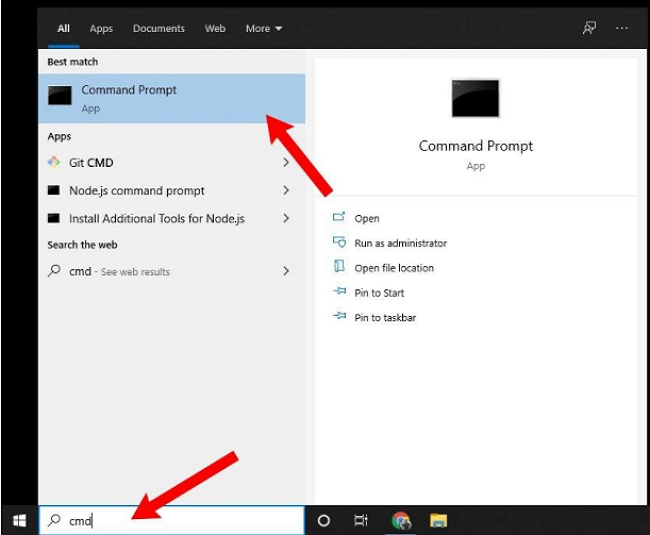Choose Open file location
Image resolution: width=650 pixels, height=535 pixels.
[x=394, y=268]
